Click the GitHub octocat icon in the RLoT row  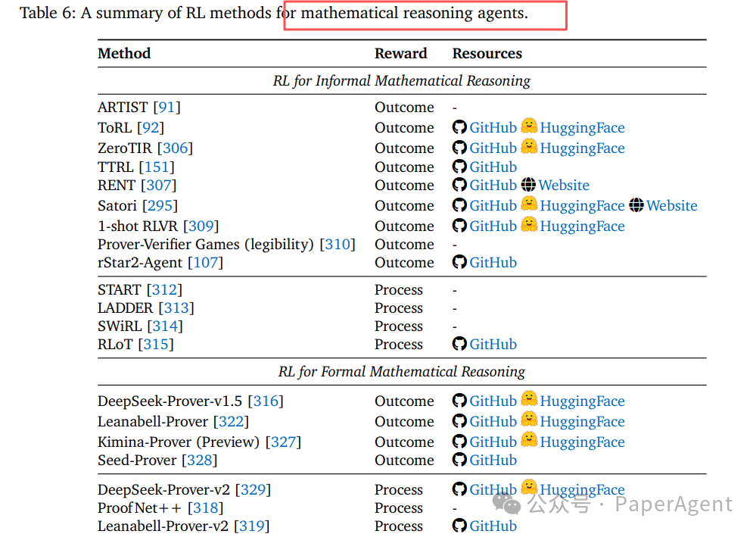tap(459, 344)
